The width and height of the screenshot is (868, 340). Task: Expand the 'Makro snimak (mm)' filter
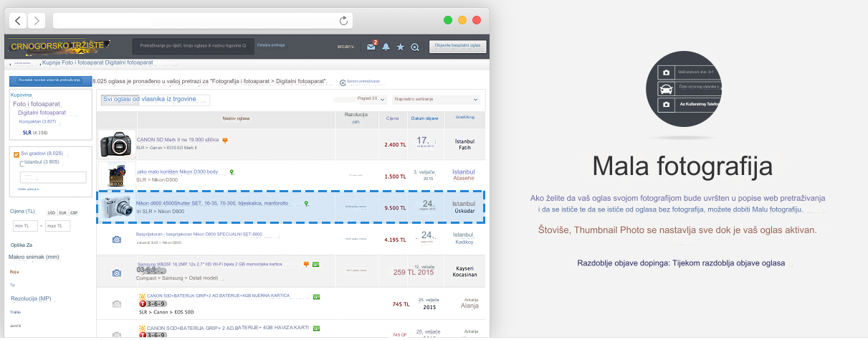[33, 257]
